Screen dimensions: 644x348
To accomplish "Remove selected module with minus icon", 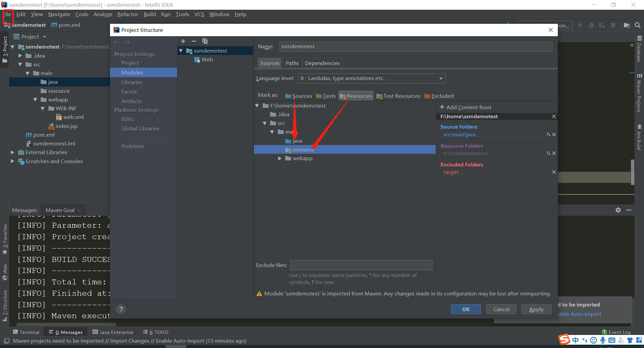I will [194, 41].
